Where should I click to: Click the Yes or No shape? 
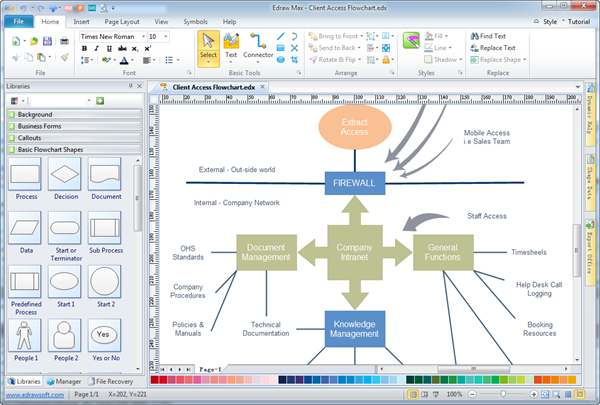tap(104, 336)
